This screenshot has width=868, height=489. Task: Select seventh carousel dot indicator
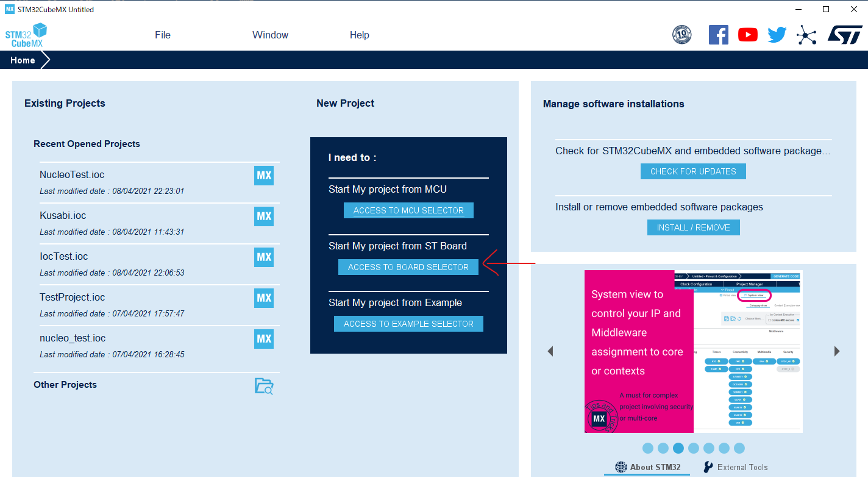pos(739,448)
